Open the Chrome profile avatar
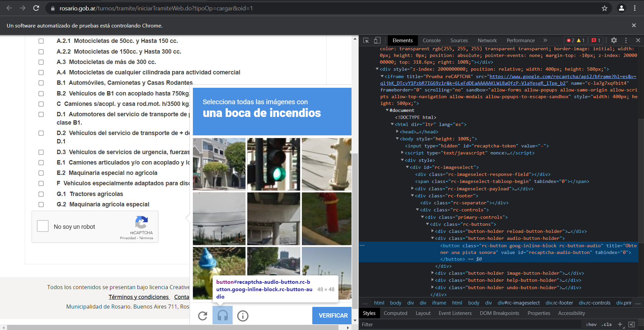This screenshot has height=330, width=644. 621,8
